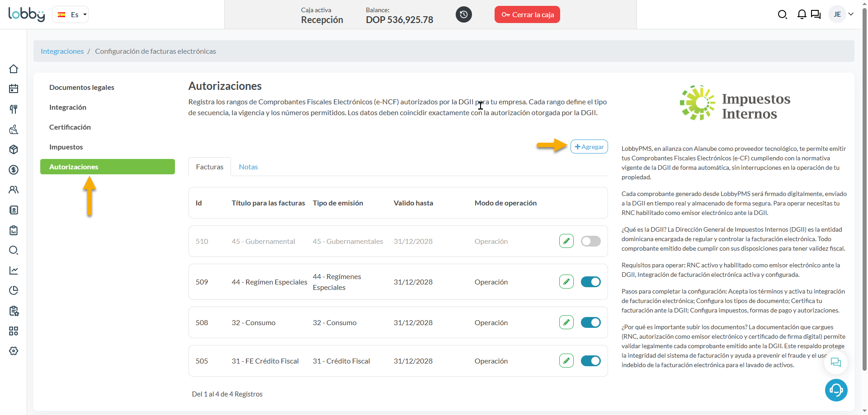Image resolution: width=868 pixels, height=415 pixels.
Task: Click 'Del 1 al 4 de 4 Registros' text
Action: click(x=227, y=394)
